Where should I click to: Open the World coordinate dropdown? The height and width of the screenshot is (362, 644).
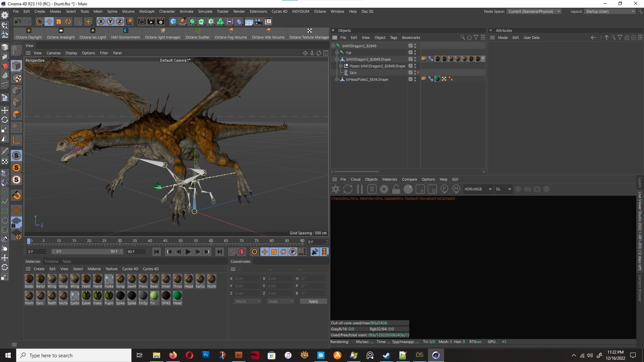(x=248, y=301)
